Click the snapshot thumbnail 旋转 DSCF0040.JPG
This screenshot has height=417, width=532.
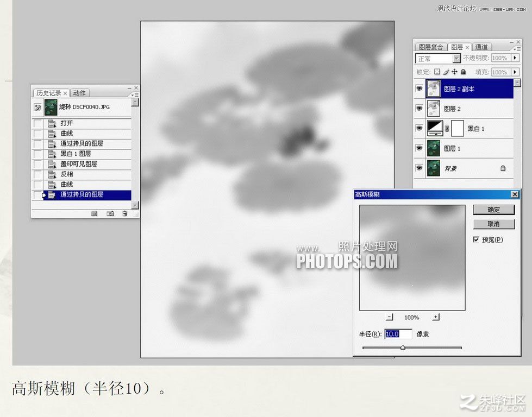point(51,107)
